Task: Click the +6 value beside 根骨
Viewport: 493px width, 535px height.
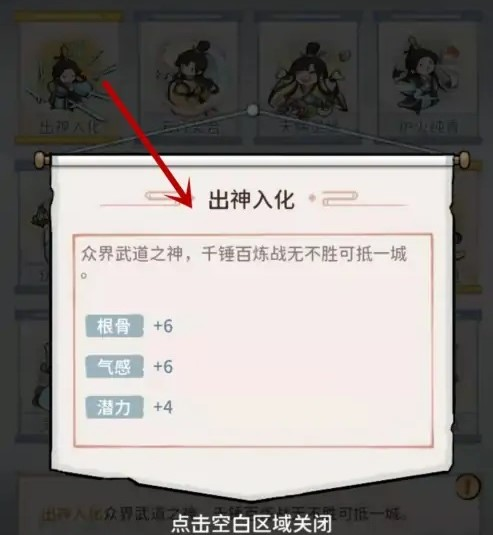Action: [x=163, y=326]
